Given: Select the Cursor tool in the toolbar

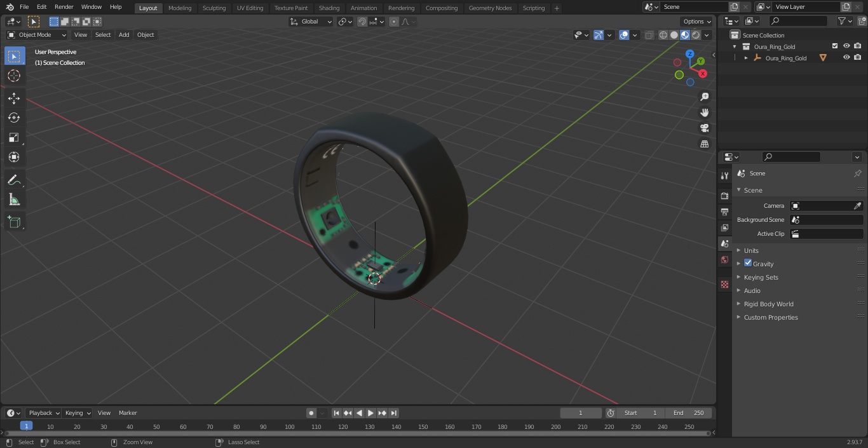Looking at the screenshot, I should click(14, 76).
